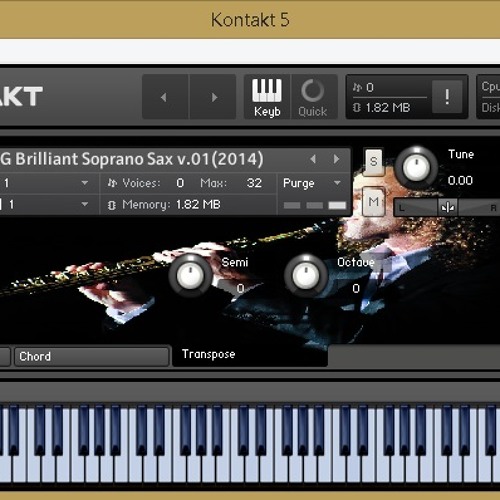This screenshot has height=500, width=500.
Task: Click the Memory 1.82 MB readout in instrument header
Action: click(171, 204)
